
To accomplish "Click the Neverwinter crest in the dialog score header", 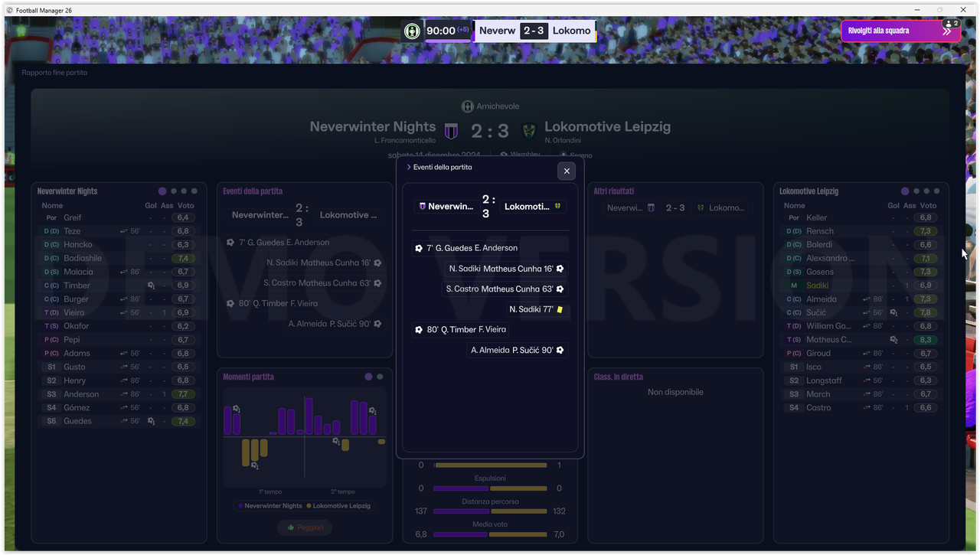I will tap(422, 207).
